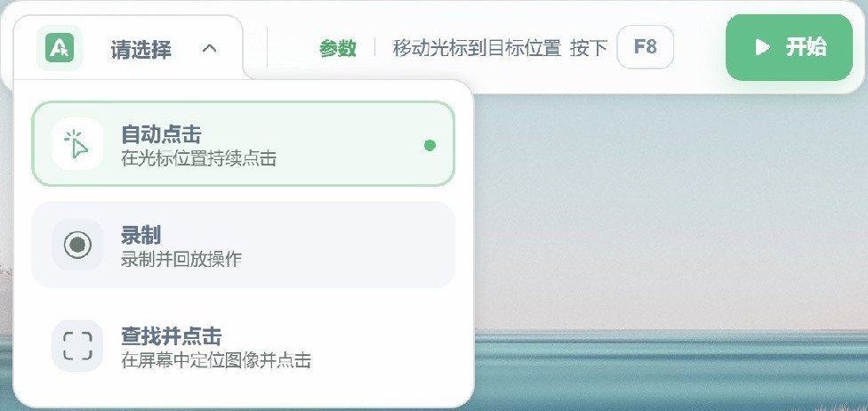Select the 自动点击 menu title
The width and height of the screenshot is (868, 411).
tap(161, 134)
